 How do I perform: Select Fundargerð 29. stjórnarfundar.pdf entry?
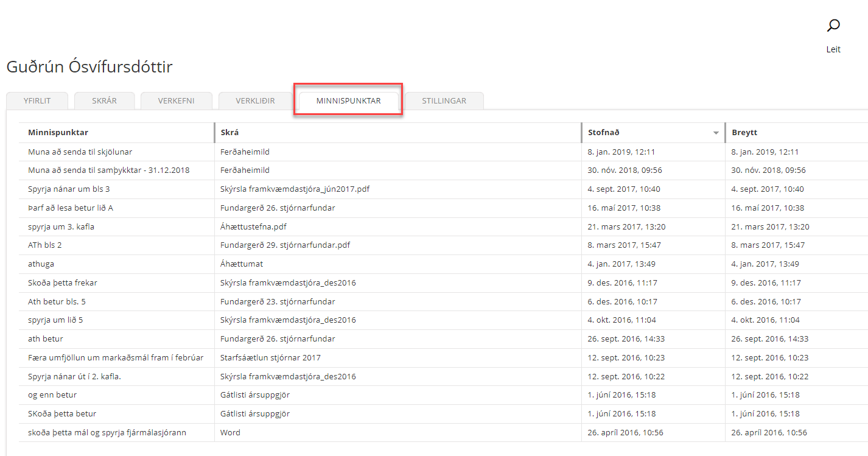[x=285, y=245]
